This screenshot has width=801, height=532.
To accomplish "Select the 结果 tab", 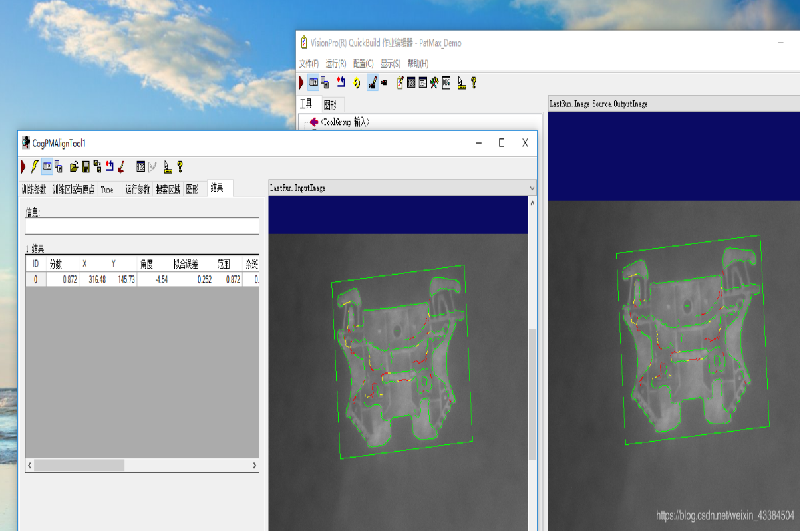I will pyautogui.click(x=220, y=188).
